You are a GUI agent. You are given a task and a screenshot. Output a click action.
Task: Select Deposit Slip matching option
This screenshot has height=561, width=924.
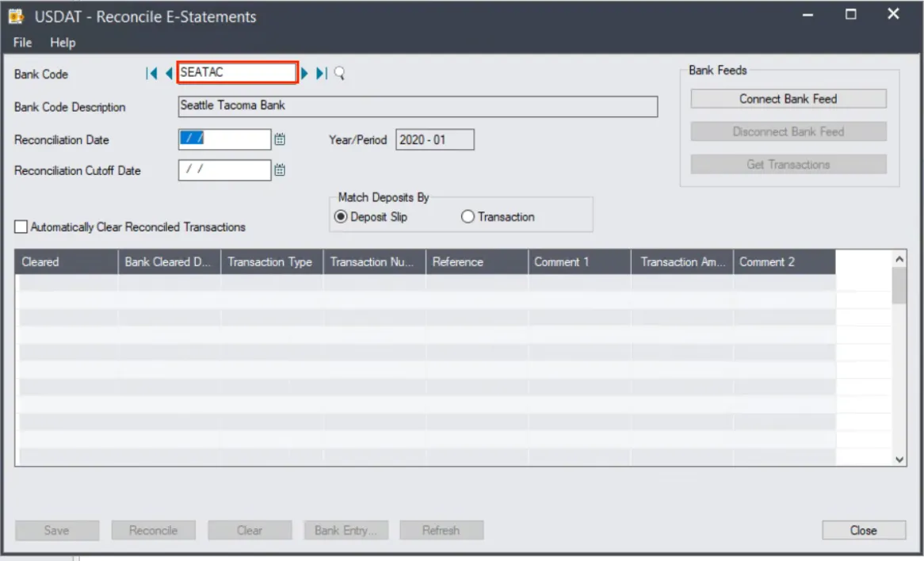tap(341, 217)
